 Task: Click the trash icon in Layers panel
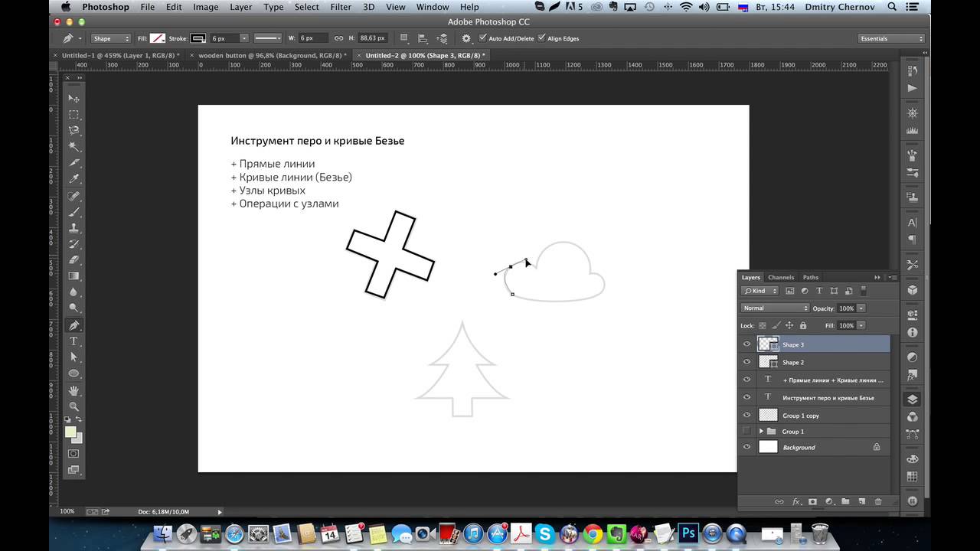tap(878, 501)
